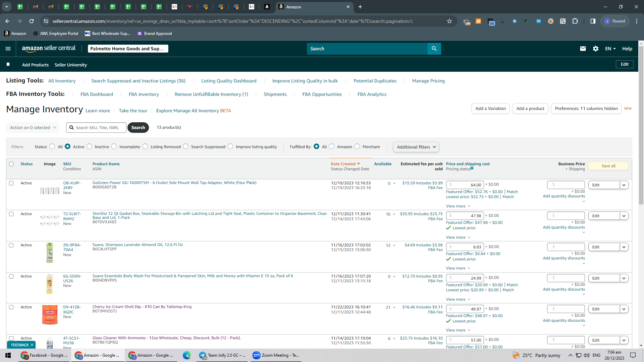Select Fulfilled By Amazon radio button
644x362 pixels.
pos(332,146)
